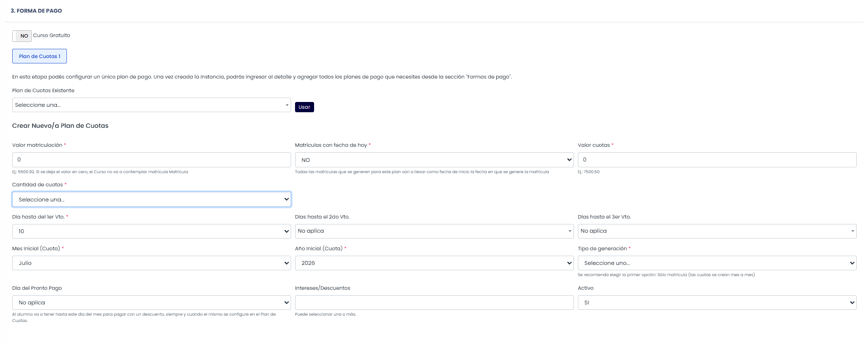Focus the Valor cuotas input field
Screen dimensions: 868x343
(717, 160)
